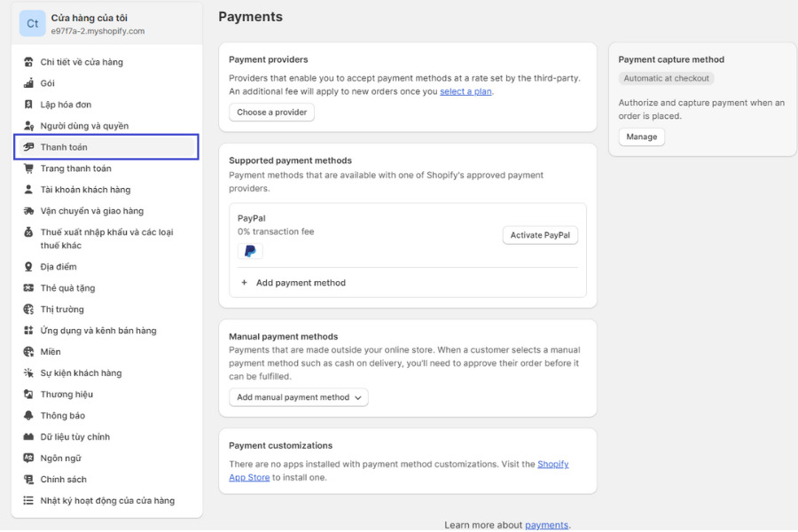Expand Add payment method options

293,282
